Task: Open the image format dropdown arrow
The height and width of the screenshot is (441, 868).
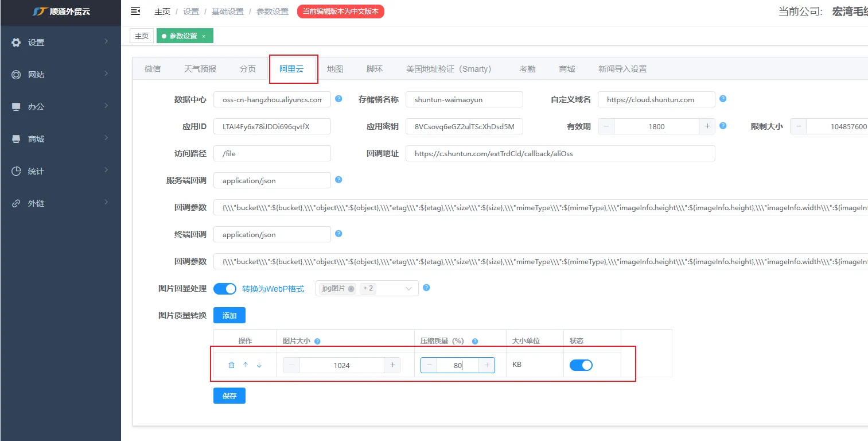Action: click(x=409, y=288)
